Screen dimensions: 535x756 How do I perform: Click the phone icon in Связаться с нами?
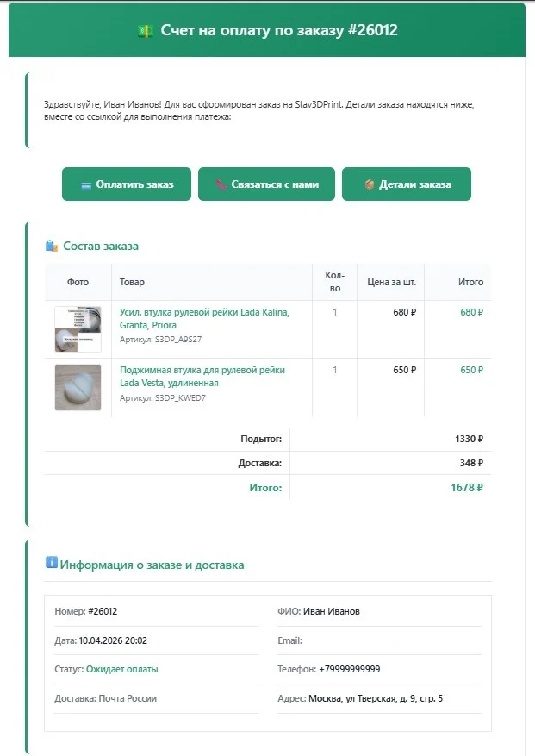[221, 184]
